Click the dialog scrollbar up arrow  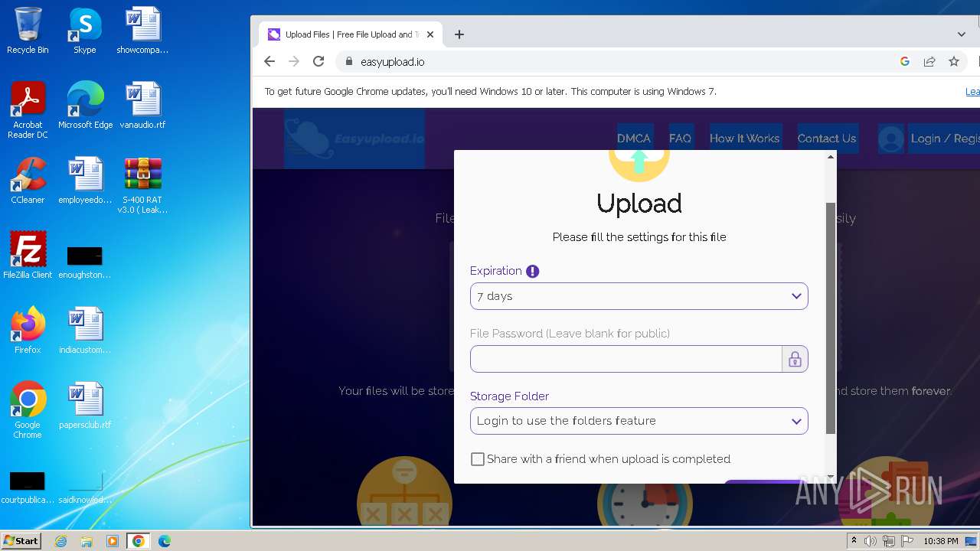point(830,156)
